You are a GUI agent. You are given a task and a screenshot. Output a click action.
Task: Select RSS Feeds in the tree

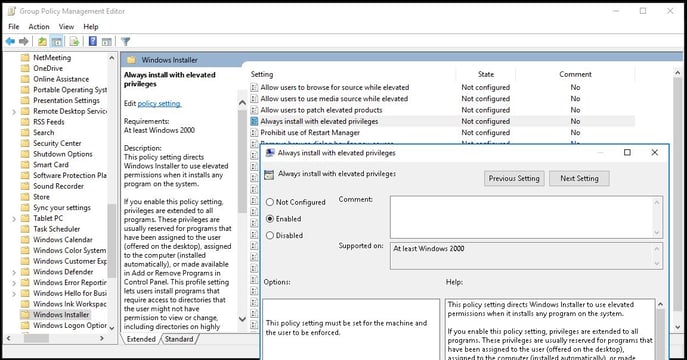coord(49,122)
